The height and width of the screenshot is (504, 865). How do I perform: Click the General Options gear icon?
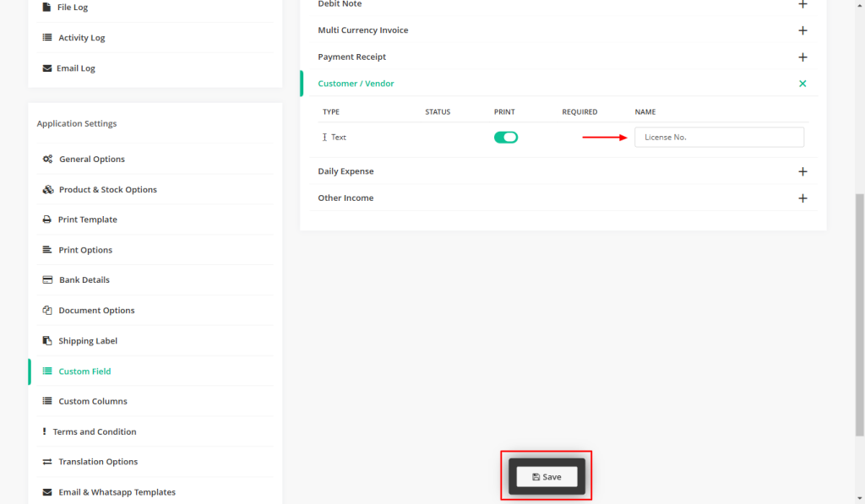tap(48, 159)
